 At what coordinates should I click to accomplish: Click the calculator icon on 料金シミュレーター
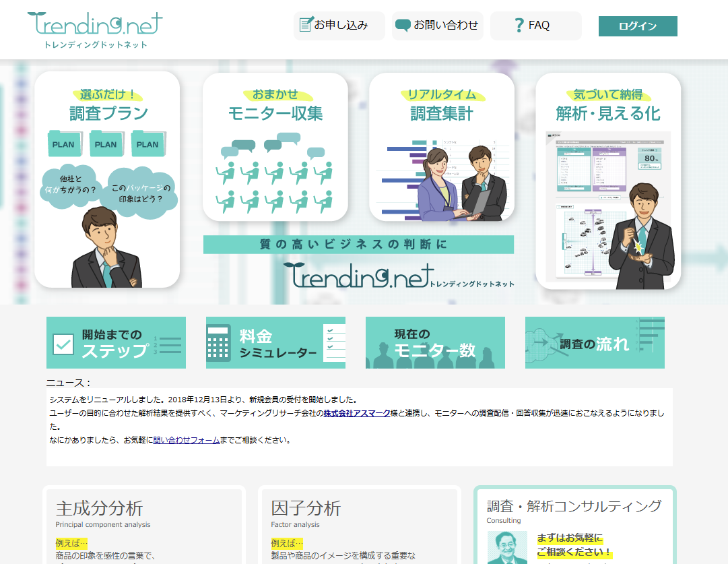218,343
